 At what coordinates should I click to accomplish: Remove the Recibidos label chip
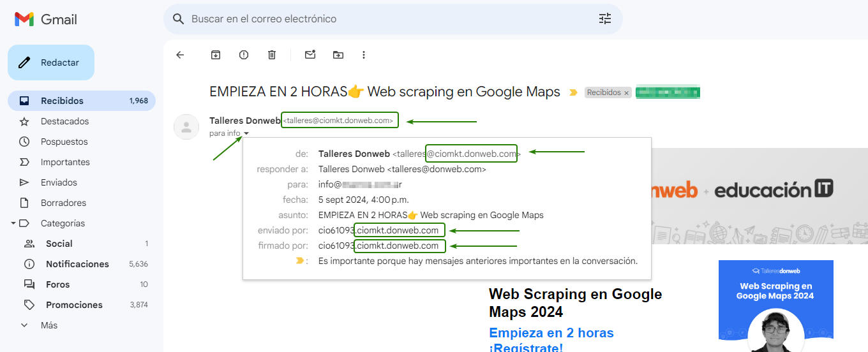tap(626, 93)
